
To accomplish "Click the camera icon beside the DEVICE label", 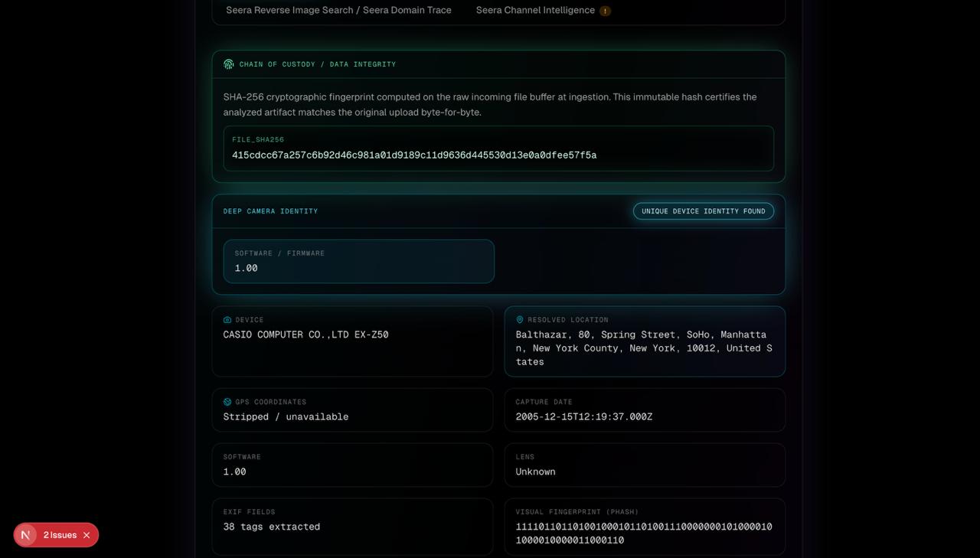I will [227, 320].
